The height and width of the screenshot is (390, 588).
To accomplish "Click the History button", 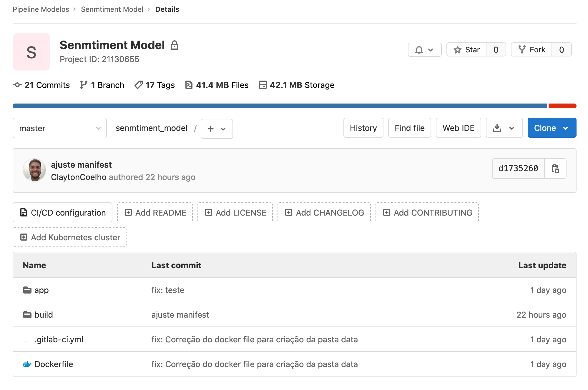I will point(363,128).
